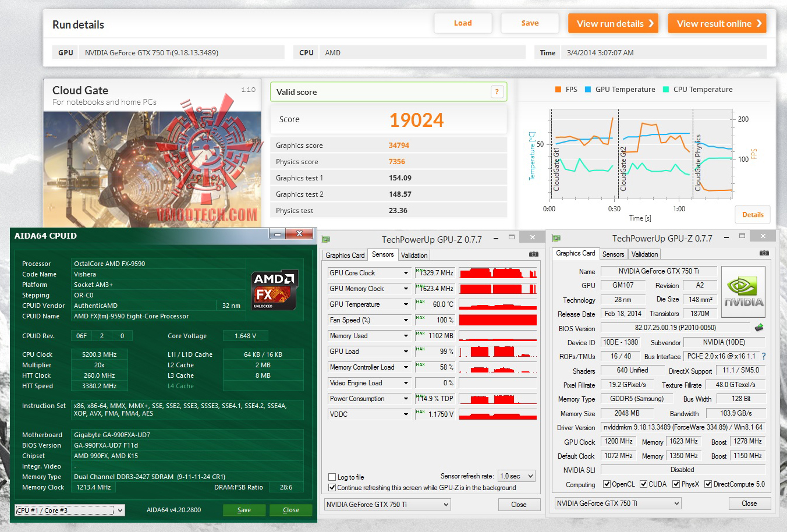
Task: Click the question mark icon beside Valid score
Action: click(497, 91)
